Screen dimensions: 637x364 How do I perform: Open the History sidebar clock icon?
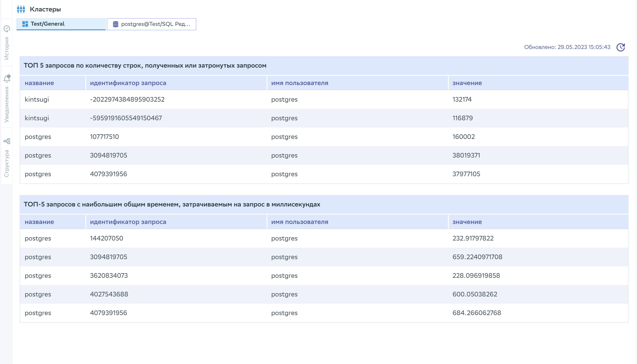7,29
